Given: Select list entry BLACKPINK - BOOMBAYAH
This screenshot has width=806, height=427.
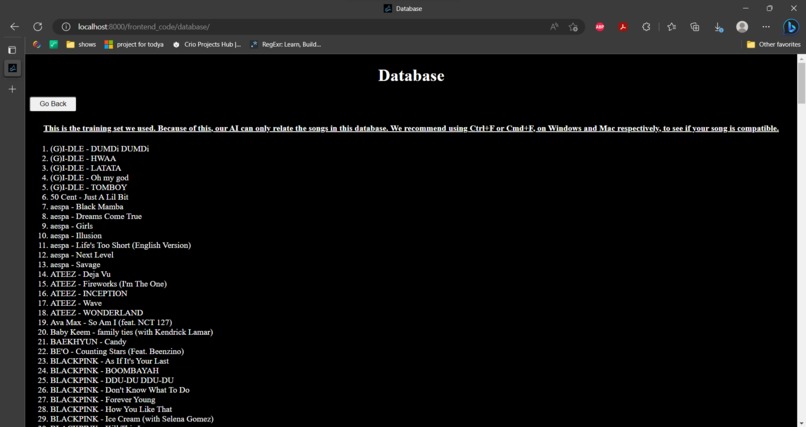Looking at the screenshot, I should point(104,371).
